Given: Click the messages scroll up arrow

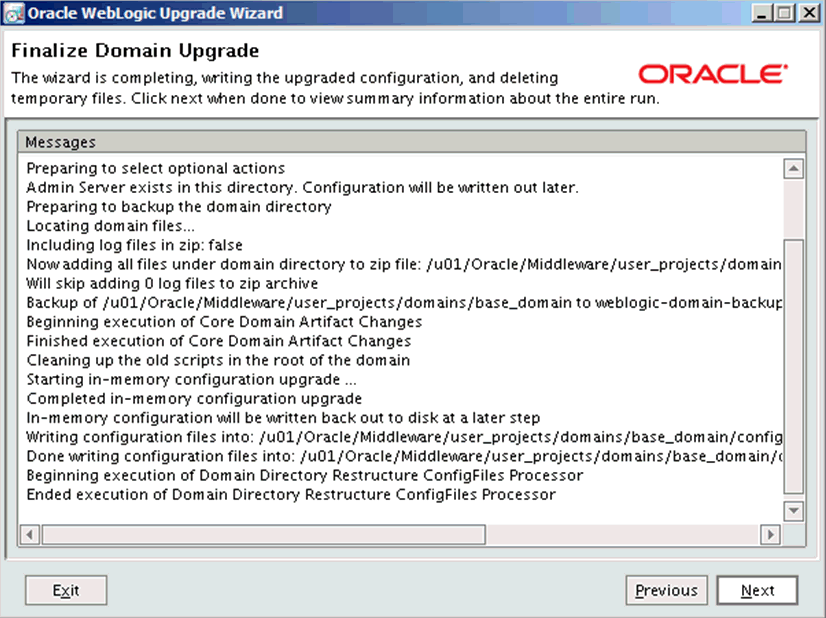Looking at the screenshot, I should pyautogui.click(x=793, y=169).
